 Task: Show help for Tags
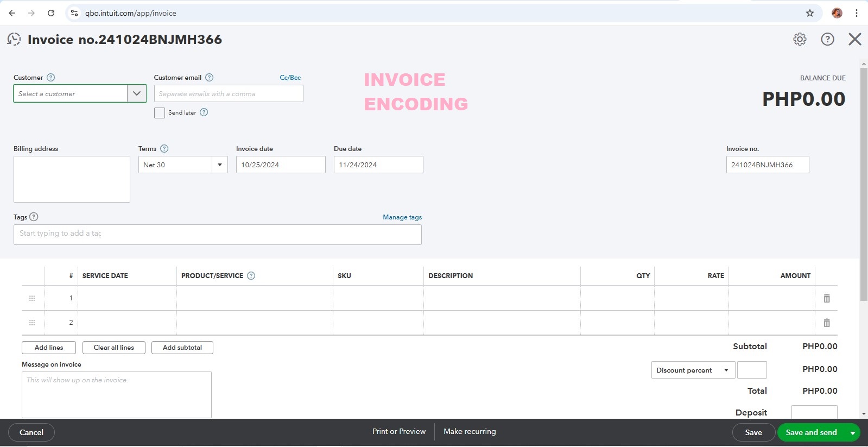coord(34,217)
